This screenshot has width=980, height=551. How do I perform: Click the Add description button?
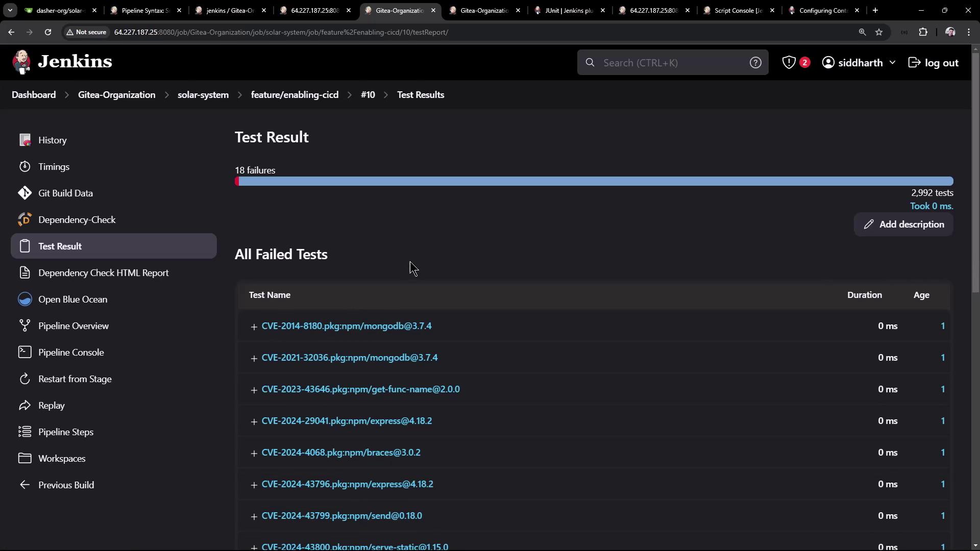[903, 224]
